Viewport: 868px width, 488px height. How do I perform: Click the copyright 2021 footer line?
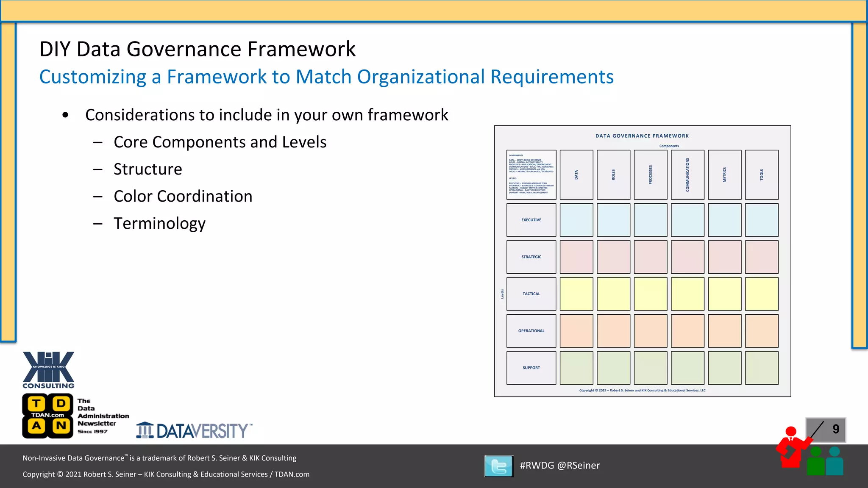click(x=166, y=474)
